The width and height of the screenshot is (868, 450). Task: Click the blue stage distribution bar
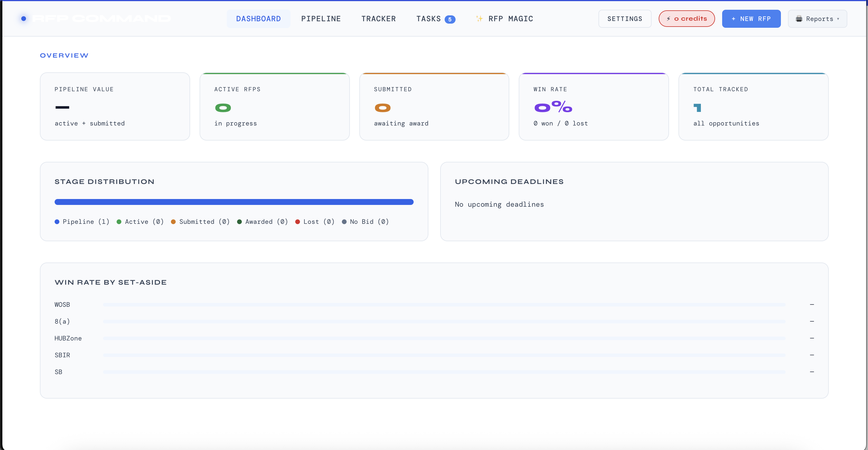[x=234, y=202]
